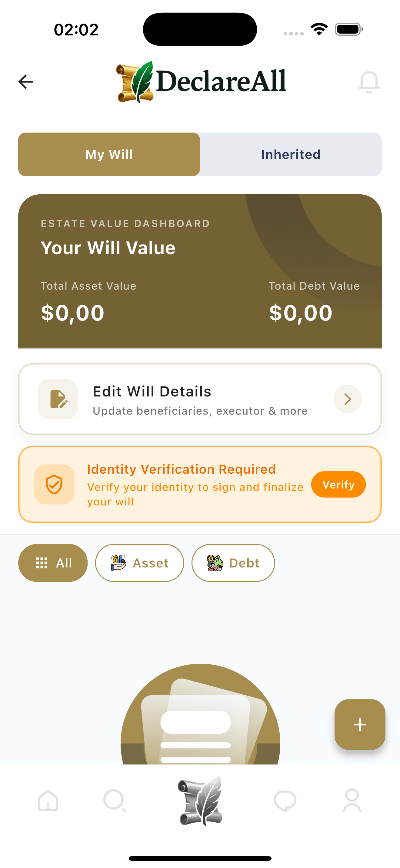Open the profile person icon
Image resolution: width=400 pixels, height=868 pixels.
352,800
